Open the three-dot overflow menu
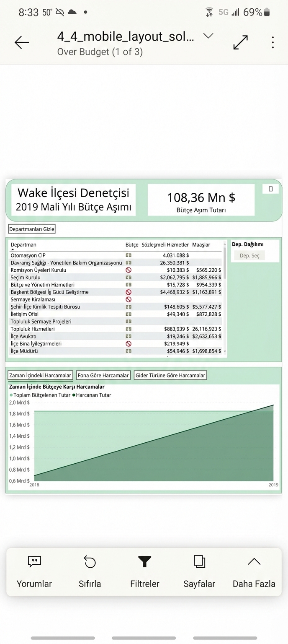The height and width of the screenshot is (644, 288). point(273,42)
